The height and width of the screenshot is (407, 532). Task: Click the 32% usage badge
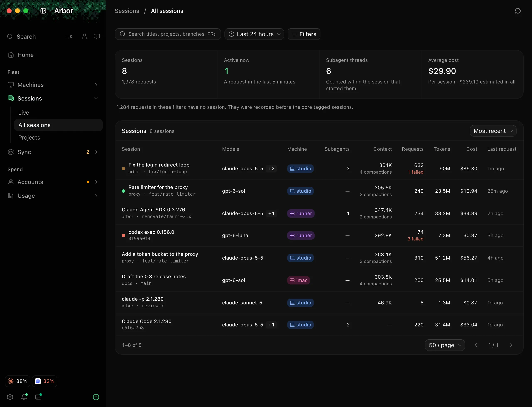pos(45,381)
